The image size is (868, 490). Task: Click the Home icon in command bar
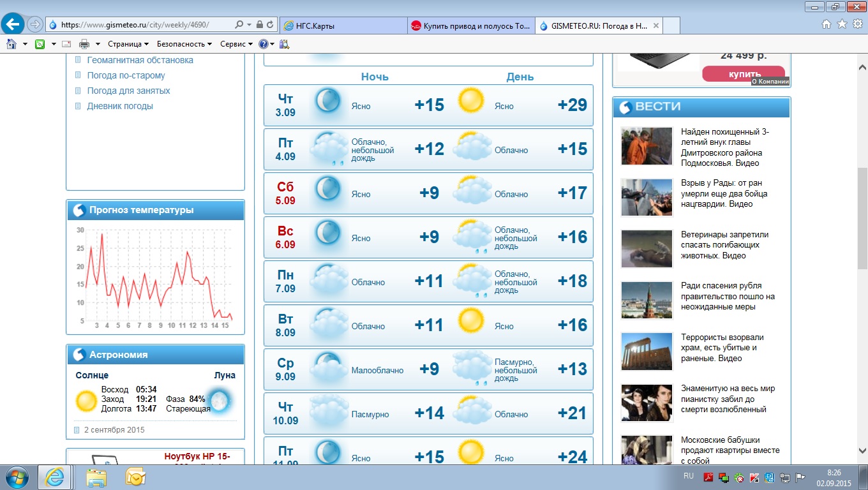pos(11,44)
